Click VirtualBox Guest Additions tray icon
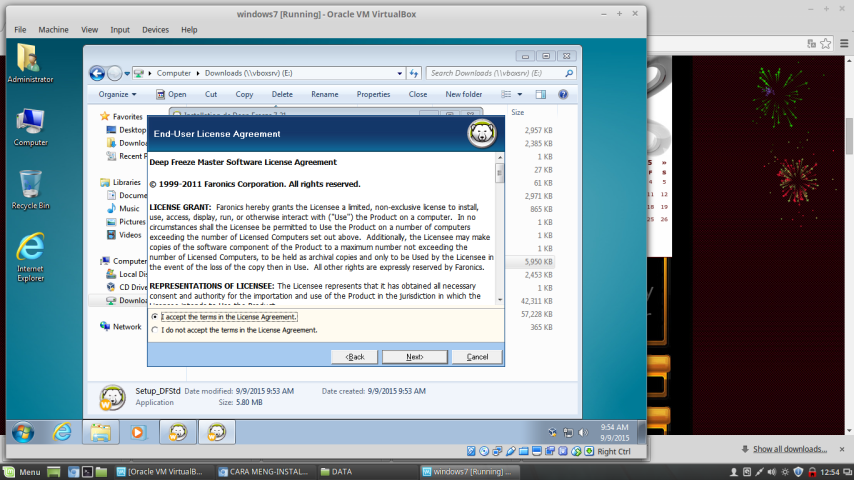 (x=552, y=433)
